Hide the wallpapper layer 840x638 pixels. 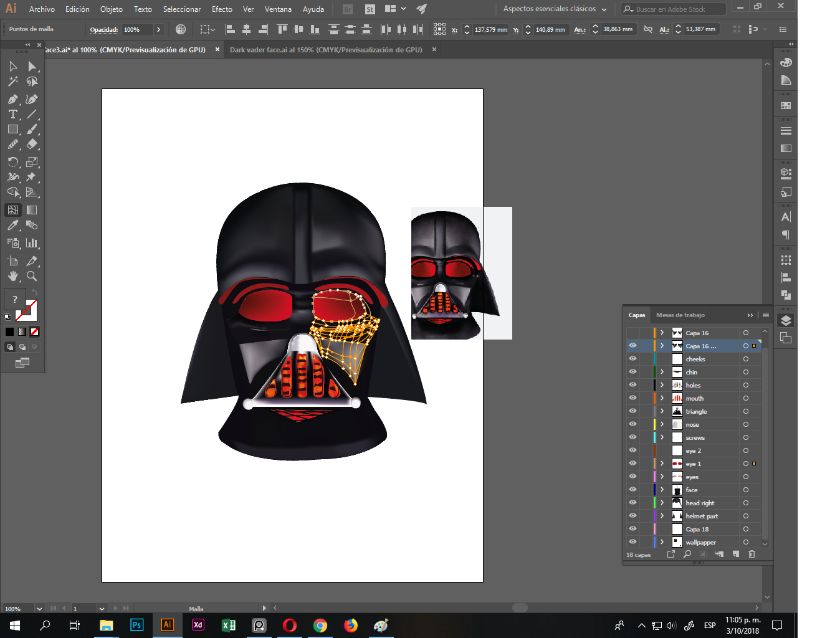[x=632, y=542]
